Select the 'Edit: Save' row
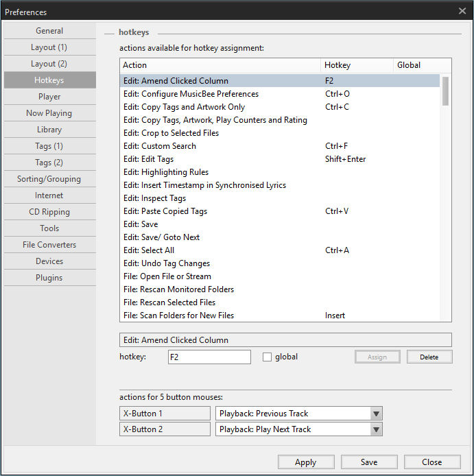 click(280, 224)
